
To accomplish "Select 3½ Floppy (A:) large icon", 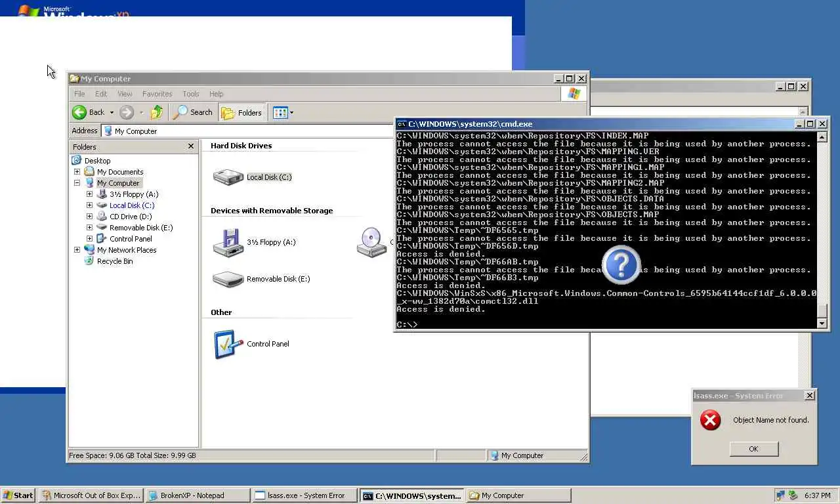I will (228, 243).
